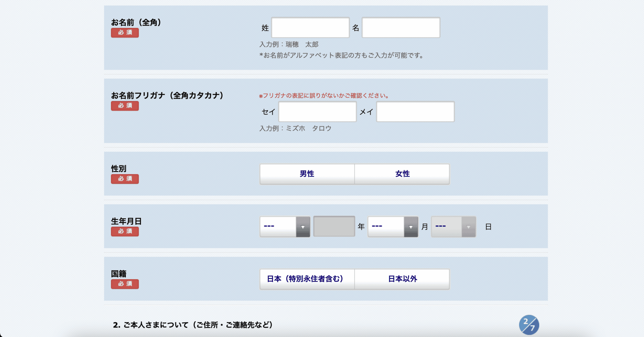Click the 必須 badge under 生年月日
644x337 pixels.
point(125,231)
